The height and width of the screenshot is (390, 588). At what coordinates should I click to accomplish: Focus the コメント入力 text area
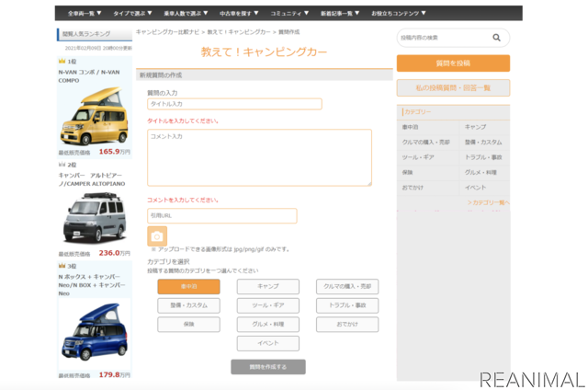pyautogui.click(x=259, y=157)
